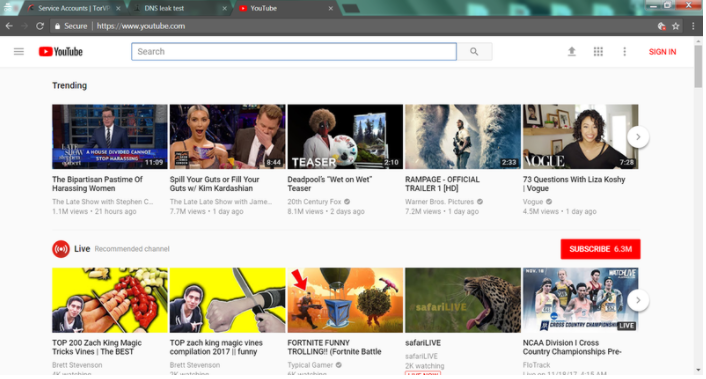This screenshot has height=379, width=706.
Task: Visit Typical Gamer channel link
Action: pyautogui.click(x=310, y=365)
